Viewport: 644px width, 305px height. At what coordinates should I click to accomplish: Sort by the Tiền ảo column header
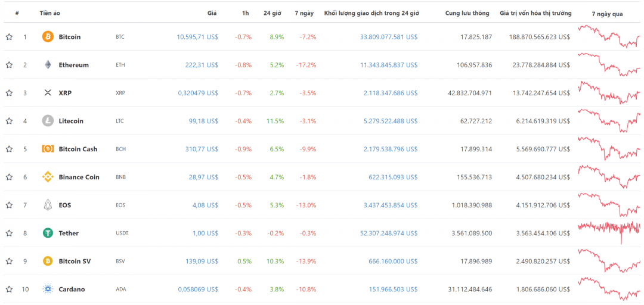click(49, 13)
